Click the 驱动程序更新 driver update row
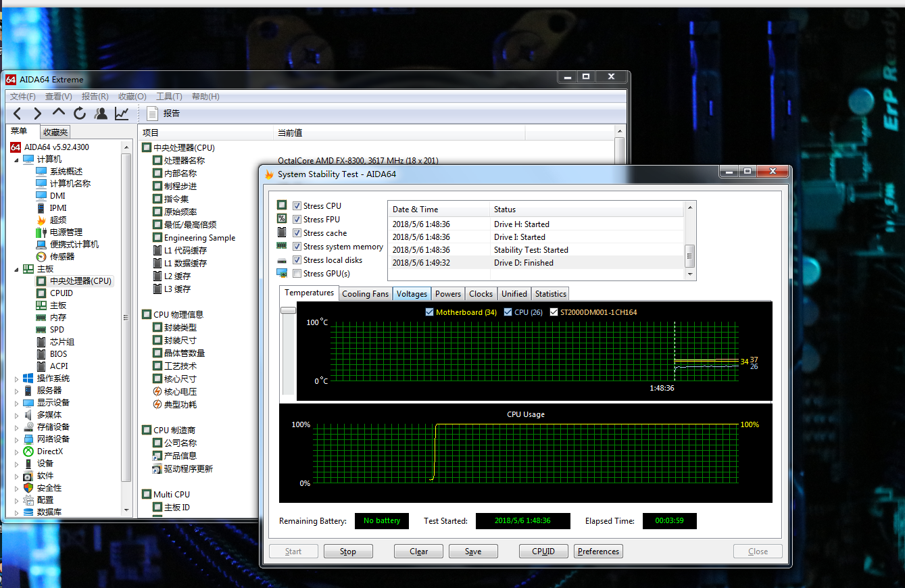The height and width of the screenshot is (588, 905). pos(182,469)
